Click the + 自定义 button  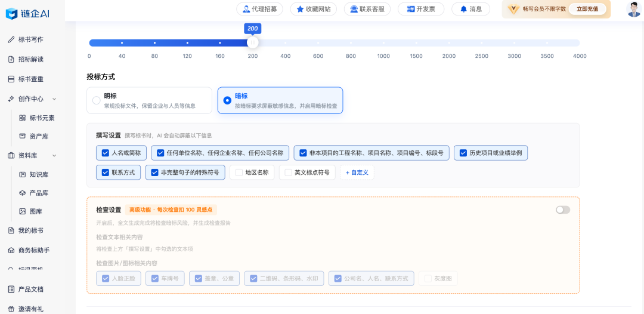pyautogui.click(x=357, y=173)
